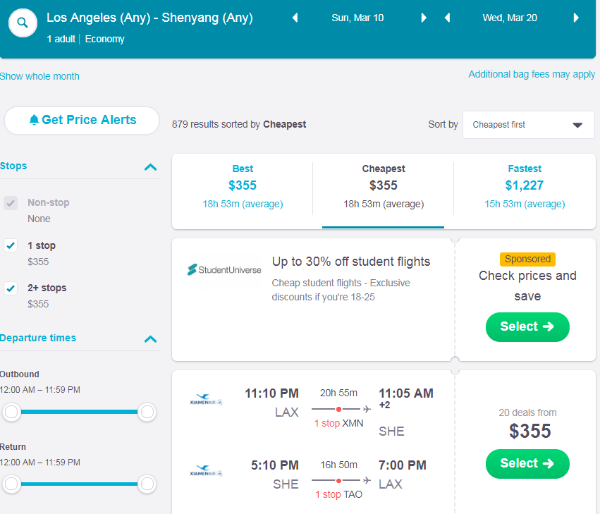Advance departure date past Sun, Mar 10
Screen dimensions: 600x514
pos(423,18)
